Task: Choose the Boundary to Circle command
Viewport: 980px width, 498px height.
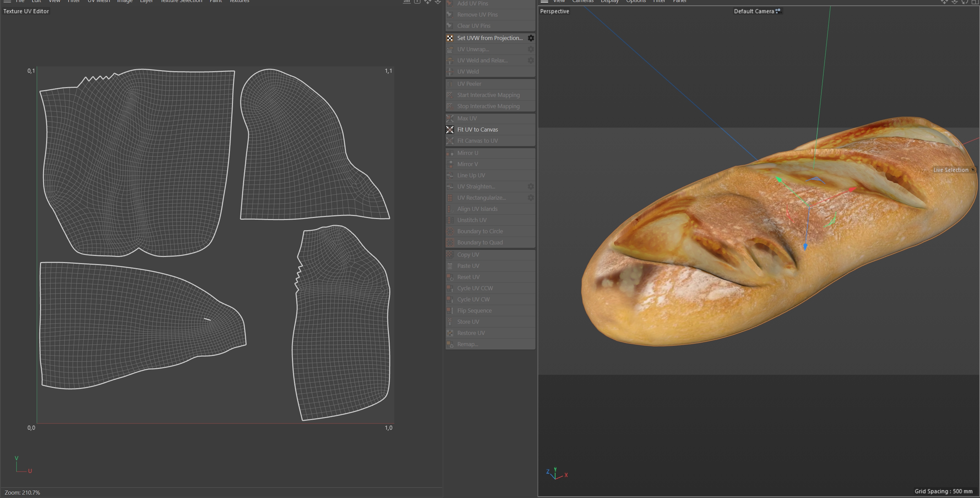Action: (x=480, y=231)
